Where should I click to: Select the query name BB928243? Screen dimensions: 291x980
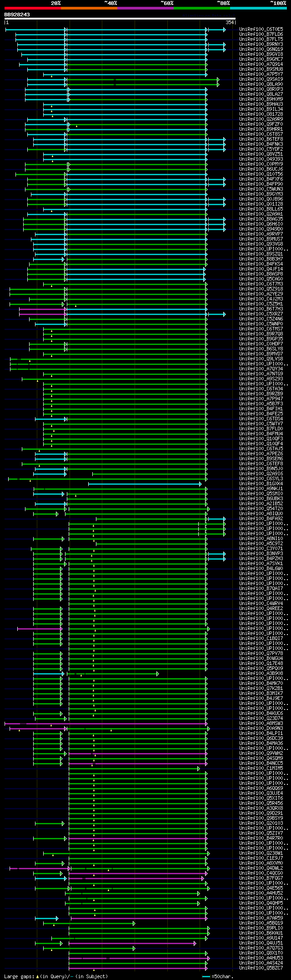[17, 15]
